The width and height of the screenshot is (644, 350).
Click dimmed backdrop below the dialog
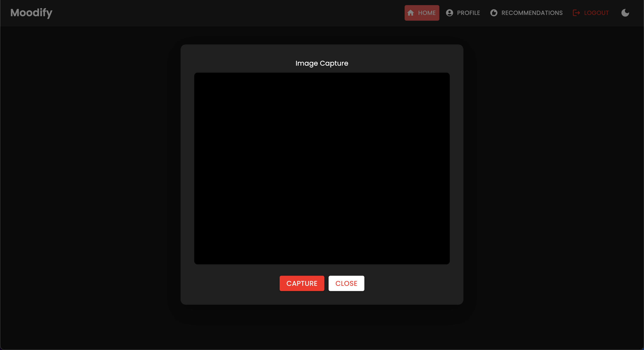point(322,328)
